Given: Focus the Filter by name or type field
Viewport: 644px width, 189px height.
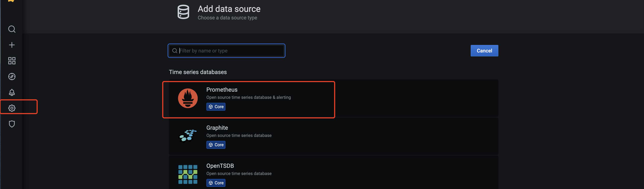Looking at the screenshot, I should 227,51.
